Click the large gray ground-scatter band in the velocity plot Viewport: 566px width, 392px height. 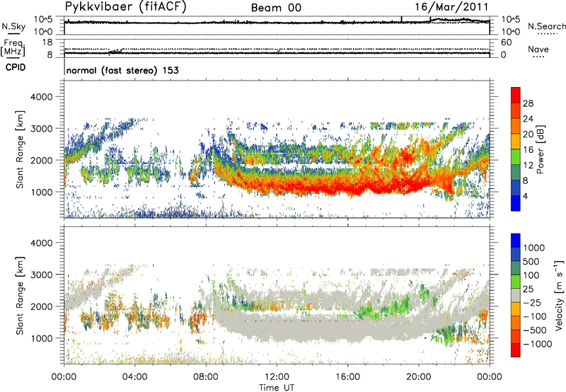point(325,327)
